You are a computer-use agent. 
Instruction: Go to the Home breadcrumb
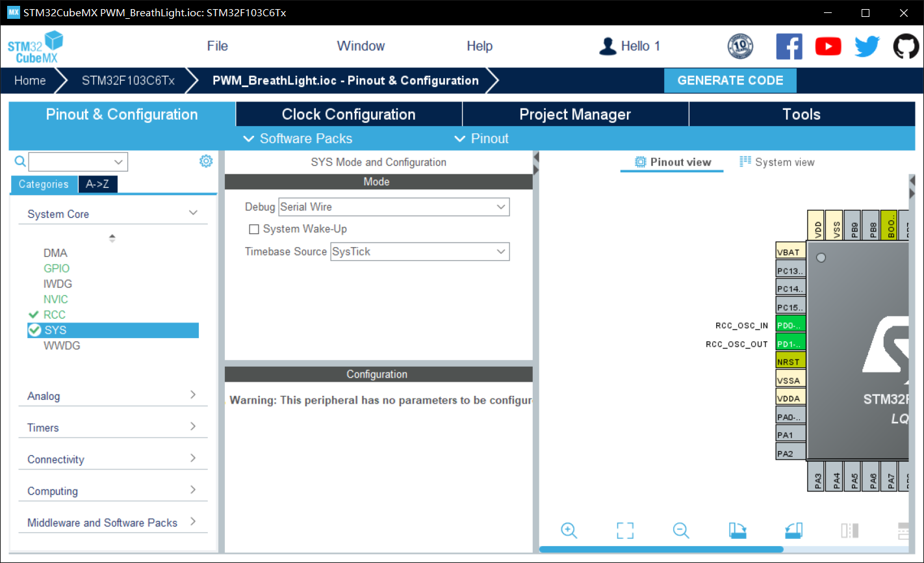click(x=30, y=81)
